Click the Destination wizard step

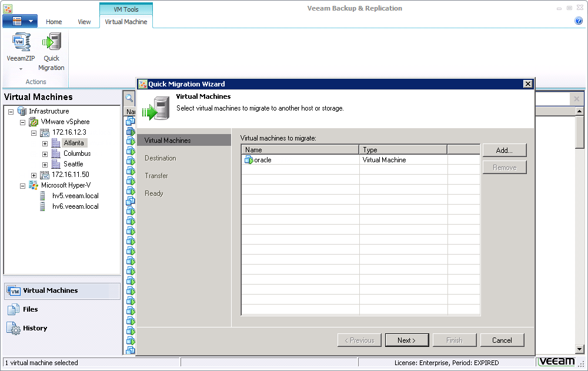coord(161,158)
